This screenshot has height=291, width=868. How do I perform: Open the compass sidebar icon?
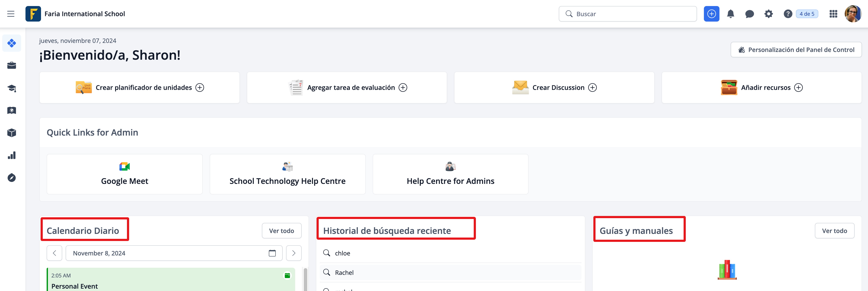[x=12, y=178]
